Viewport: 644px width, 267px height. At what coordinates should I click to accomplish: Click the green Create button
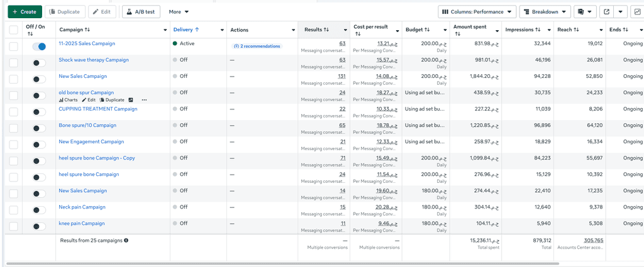tap(25, 11)
